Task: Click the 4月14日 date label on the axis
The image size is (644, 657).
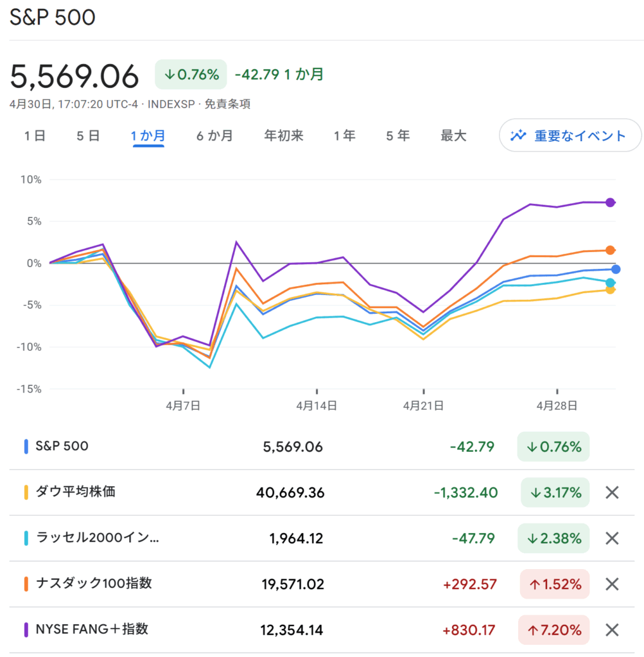Action: (x=317, y=405)
